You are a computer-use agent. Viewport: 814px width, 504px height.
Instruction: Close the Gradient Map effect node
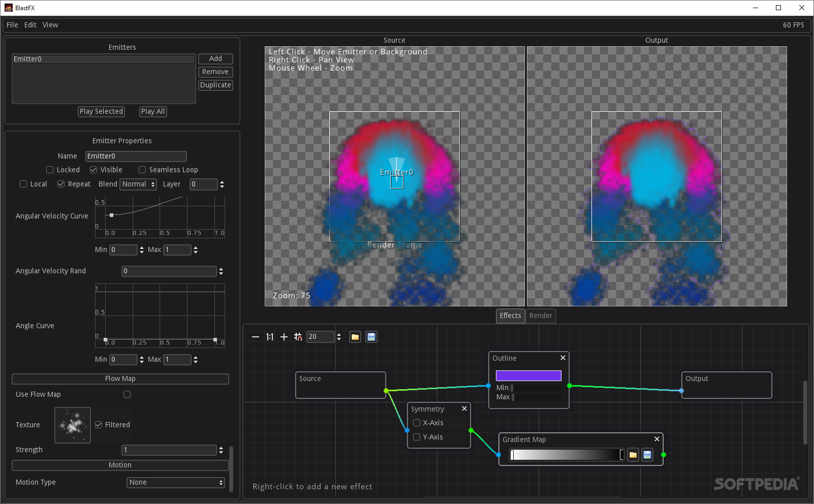coord(657,439)
